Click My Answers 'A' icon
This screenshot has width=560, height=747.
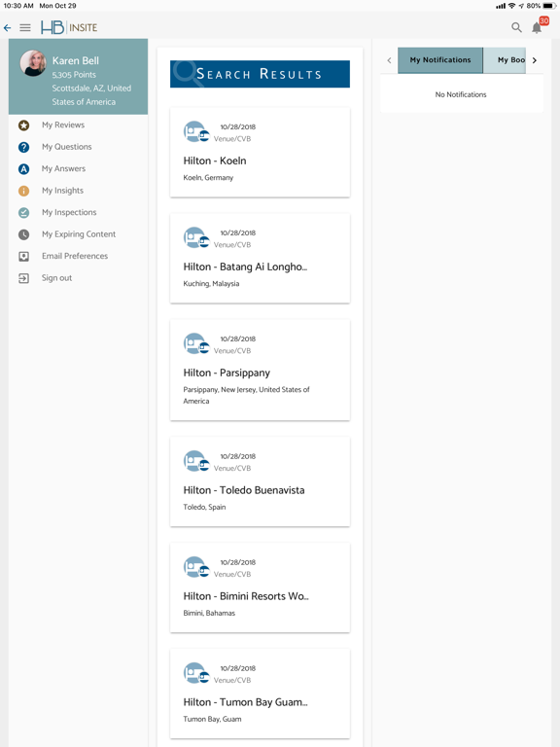[x=23, y=169]
